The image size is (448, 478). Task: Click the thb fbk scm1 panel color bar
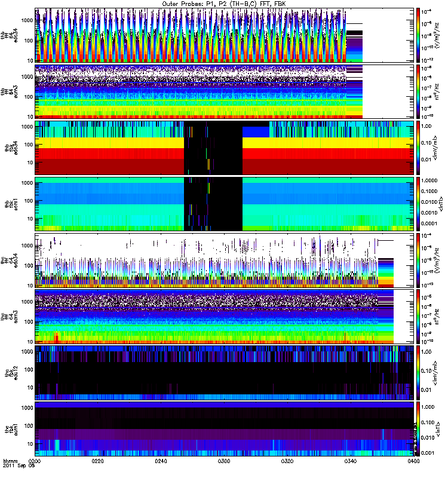(x=418, y=204)
